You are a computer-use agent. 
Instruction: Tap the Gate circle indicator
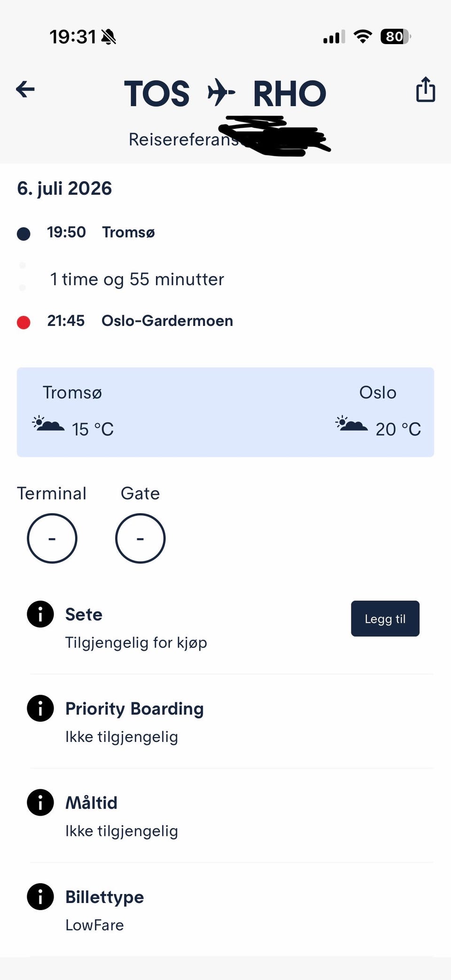point(140,538)
